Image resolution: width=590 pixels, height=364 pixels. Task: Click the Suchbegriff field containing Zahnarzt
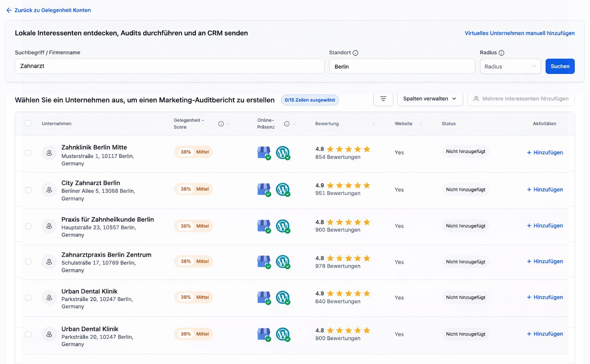click(169, 66)
